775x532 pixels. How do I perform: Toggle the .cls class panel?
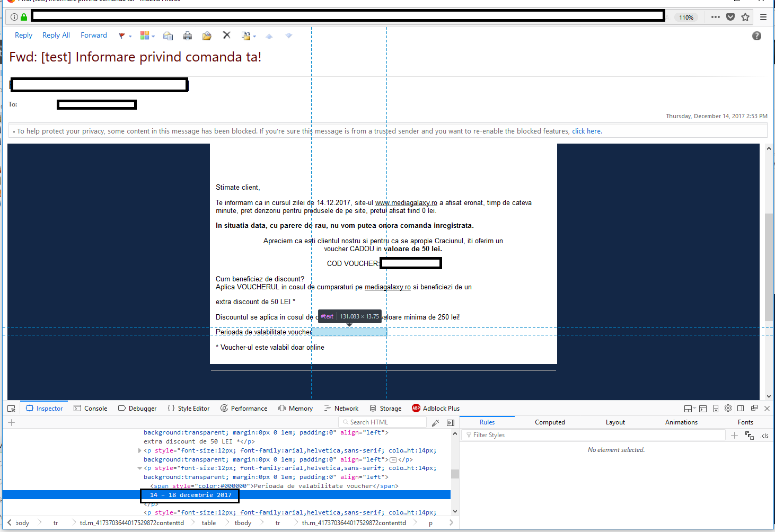764,436
